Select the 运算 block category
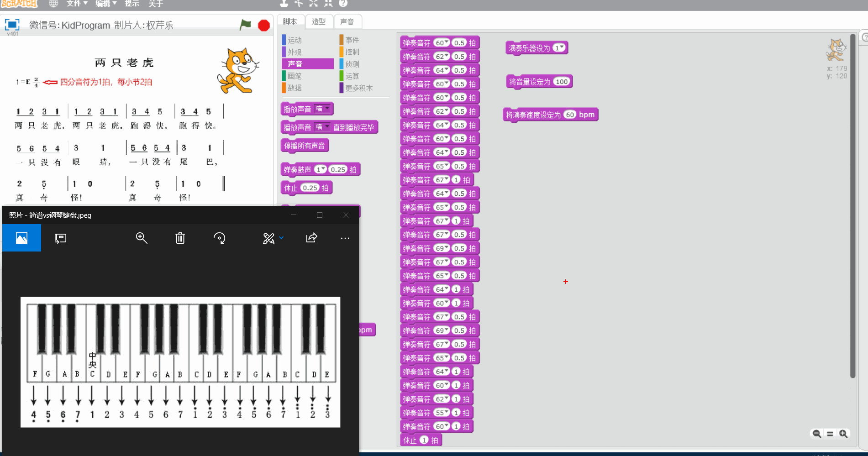868x456 pixels. point(352,76)
